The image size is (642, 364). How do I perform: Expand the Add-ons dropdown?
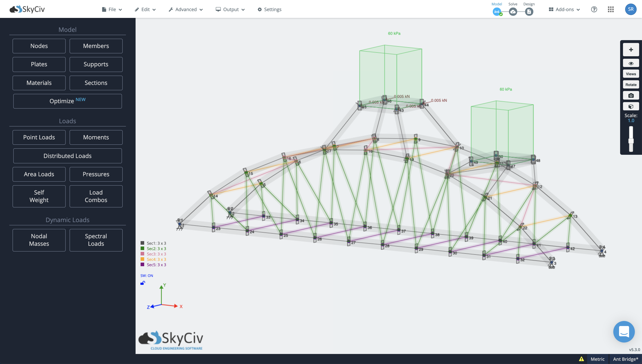(564, 9)
